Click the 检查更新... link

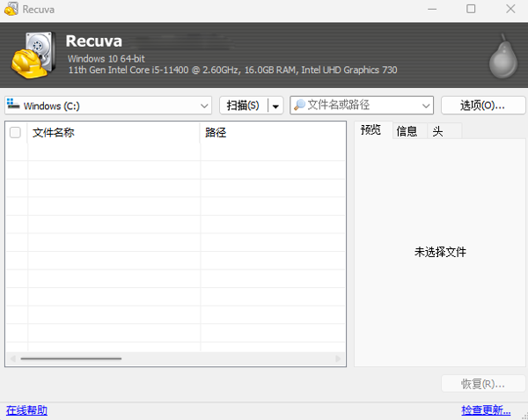coord(486,410)
